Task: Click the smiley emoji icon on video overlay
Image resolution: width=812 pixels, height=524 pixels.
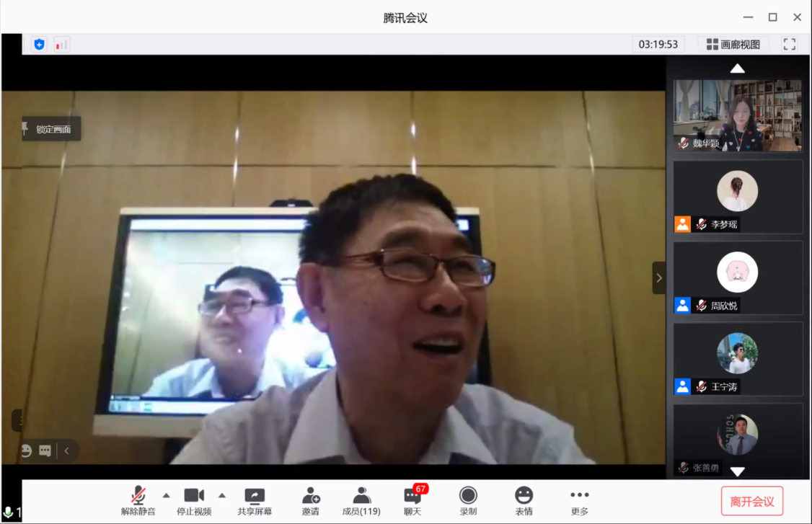Action: (x=27, y=451)
